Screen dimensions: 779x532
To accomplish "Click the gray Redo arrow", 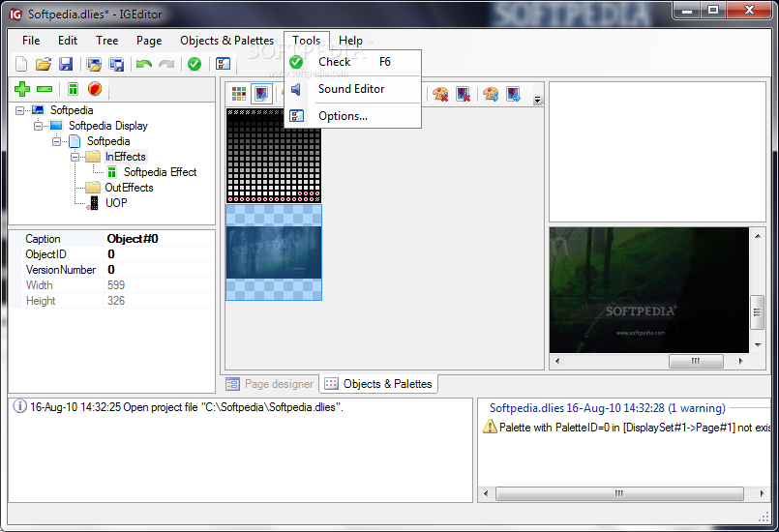I will point(166,64).
